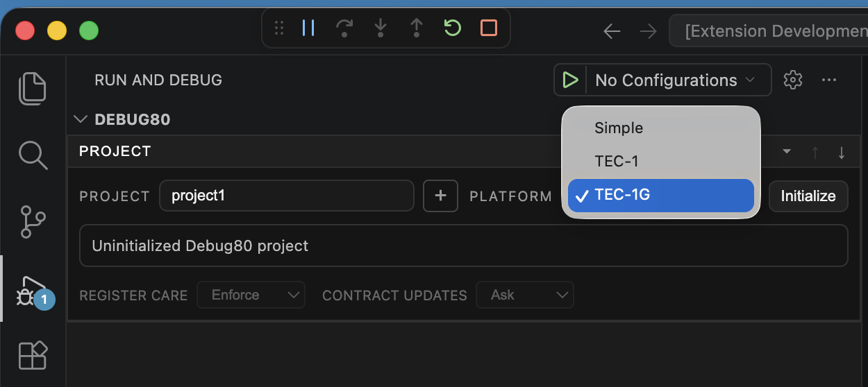The height and width of the screenshot is (387, 868).
Task: Grab the debug toolbar drag handle
Action: [x=279, y=28]
